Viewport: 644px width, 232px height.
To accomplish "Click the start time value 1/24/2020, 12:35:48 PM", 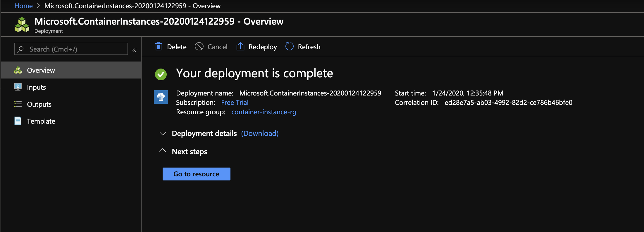I will (468, 93).
